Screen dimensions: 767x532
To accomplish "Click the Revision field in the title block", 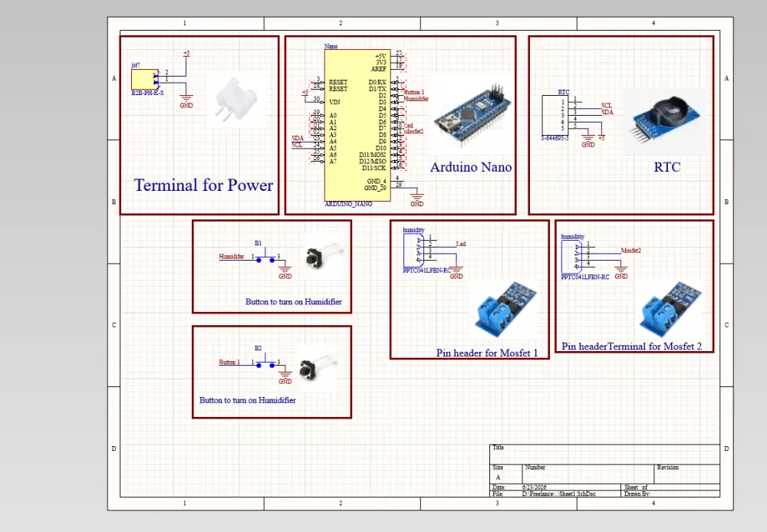I will click(x=686, y=474).
